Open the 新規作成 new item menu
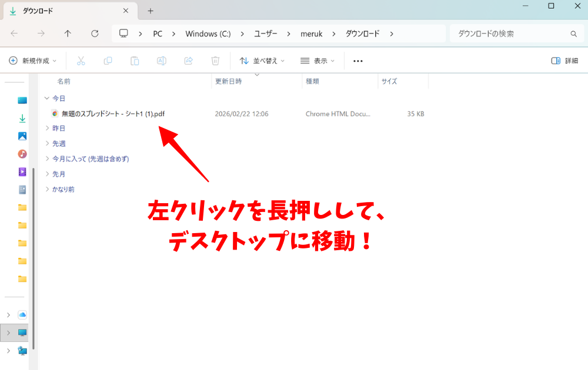Image resolution: width=588 pixels, height=370 pixels. coord(33,60)
